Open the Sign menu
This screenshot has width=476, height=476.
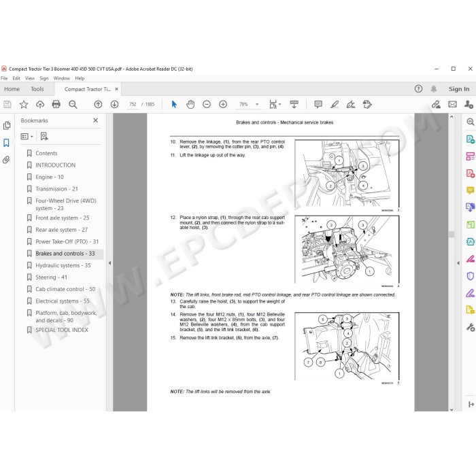[44, 78]
